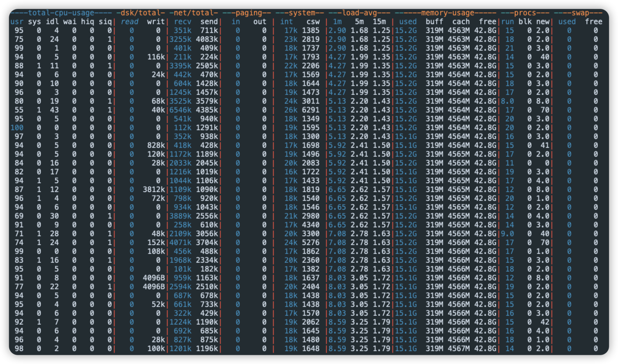Screen dimensions: 618x364
Task: Click the net/total group header
Action: point(194,13)
